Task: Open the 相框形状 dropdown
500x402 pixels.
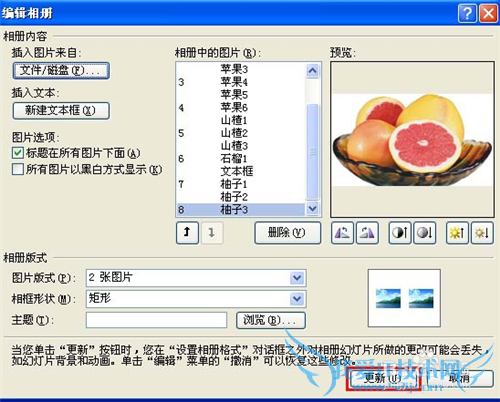Action: 297,299
